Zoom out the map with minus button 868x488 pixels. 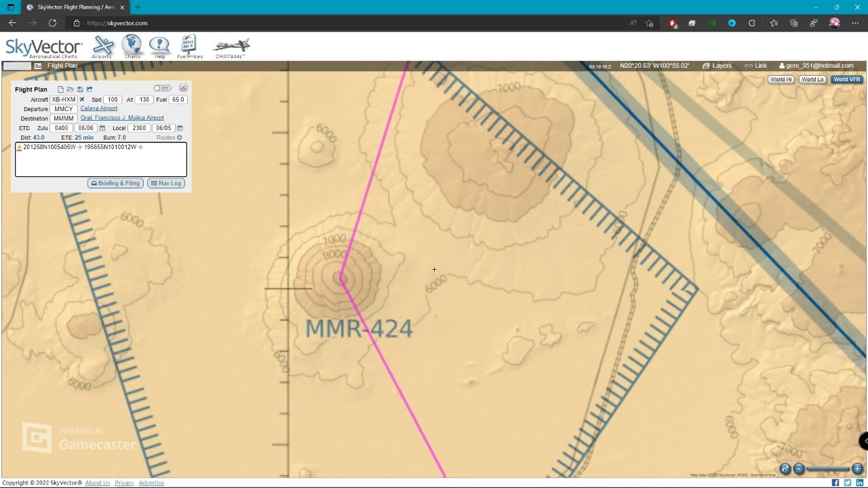799,469
